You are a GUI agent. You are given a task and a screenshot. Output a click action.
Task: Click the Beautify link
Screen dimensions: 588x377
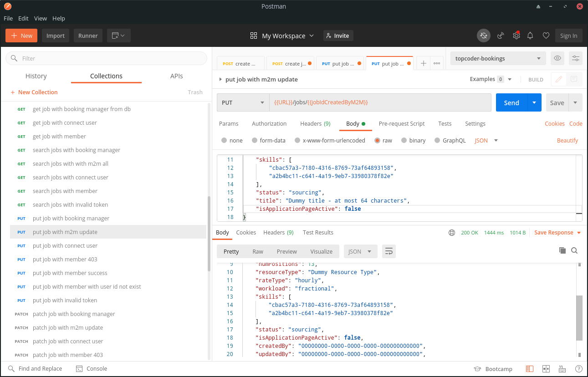click(568, 140)
